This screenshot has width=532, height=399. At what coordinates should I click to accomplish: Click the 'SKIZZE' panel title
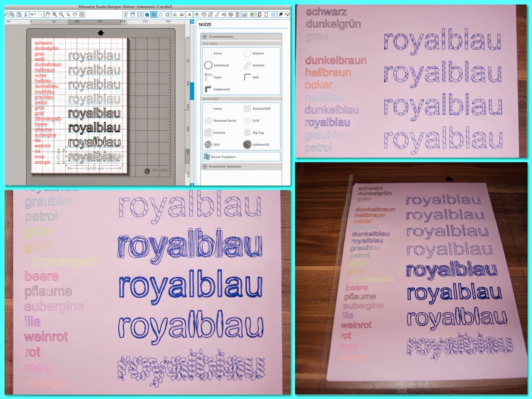click(205, 25)
